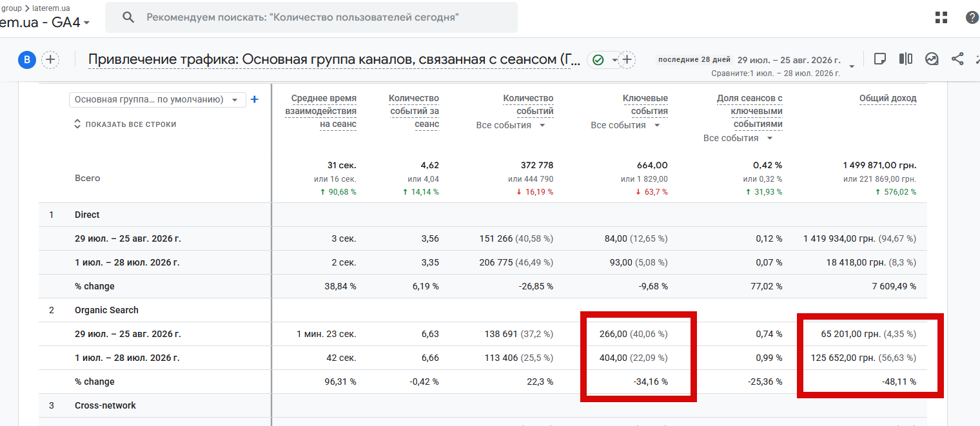Viewport: 980px width, 426px height.
Task: Click the green check status icon
Action: 598,60
